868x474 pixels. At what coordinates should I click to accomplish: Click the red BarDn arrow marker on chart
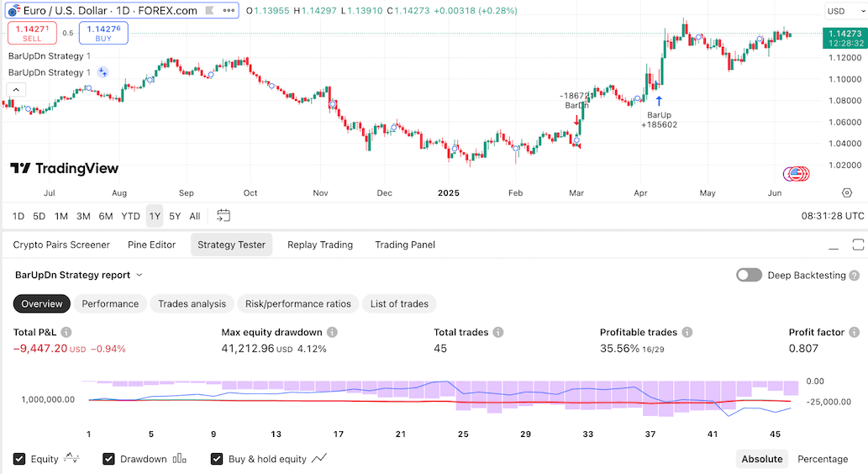point(576,121)
